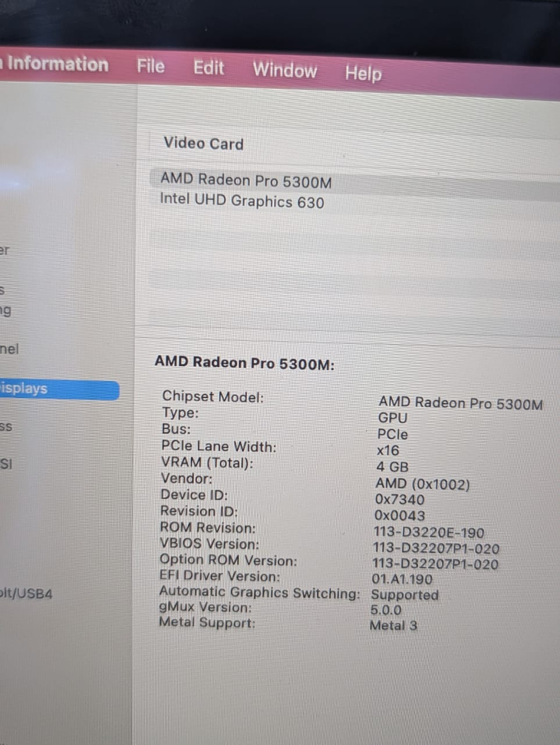Image resolution: width=560 pixels, height=745 pixels.
Task: Click the Device ID value 0x7340
Action: (x=400, y=499)
